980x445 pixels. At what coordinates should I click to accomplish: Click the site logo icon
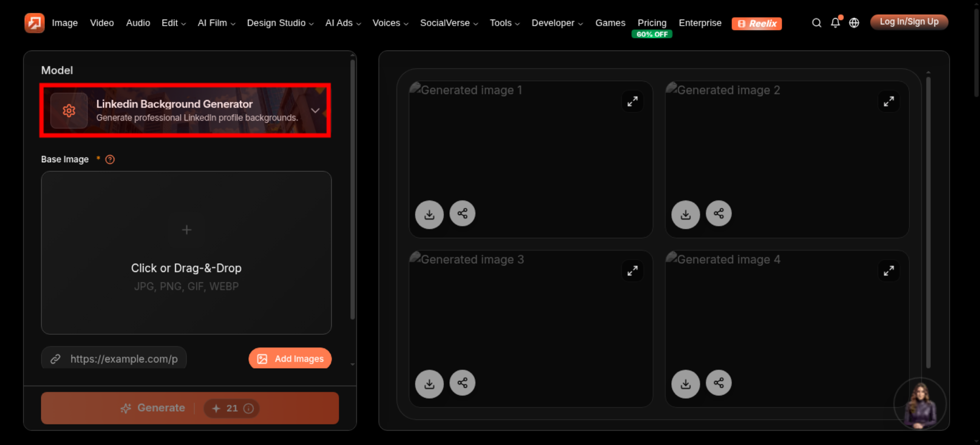tap(34, 23)
